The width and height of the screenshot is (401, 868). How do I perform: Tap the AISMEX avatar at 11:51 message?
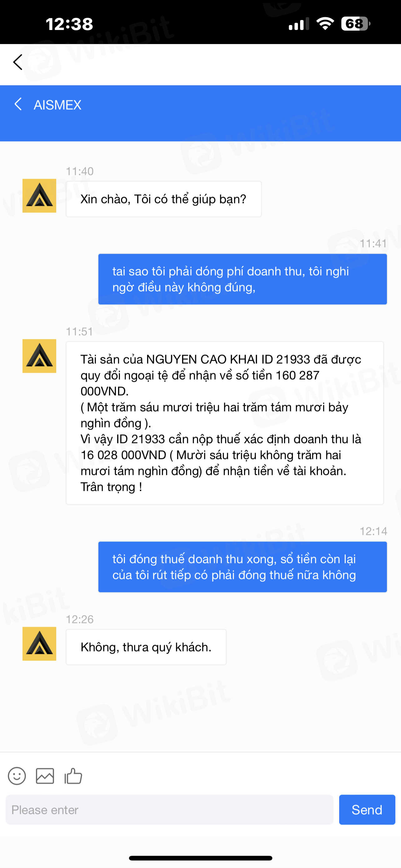pos(39,356)
